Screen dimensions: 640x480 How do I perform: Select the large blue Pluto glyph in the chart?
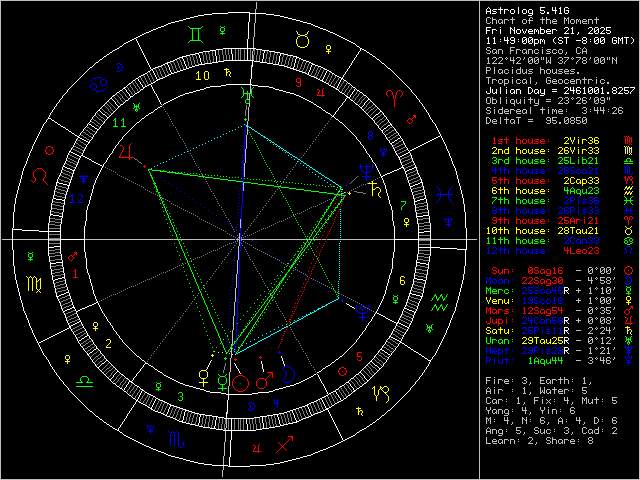coord(362,312)
